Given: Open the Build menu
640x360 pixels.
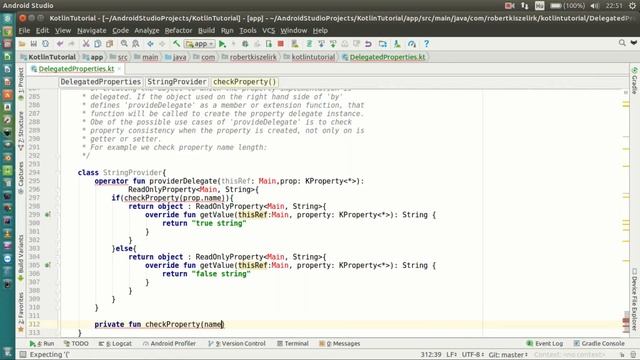Looking at the screenshot, I should 206,31.
